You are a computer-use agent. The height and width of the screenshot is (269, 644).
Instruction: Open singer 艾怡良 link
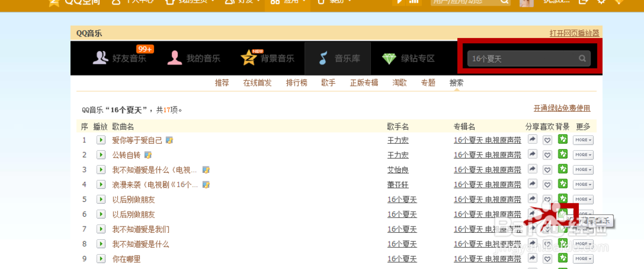tap(398, 170)
